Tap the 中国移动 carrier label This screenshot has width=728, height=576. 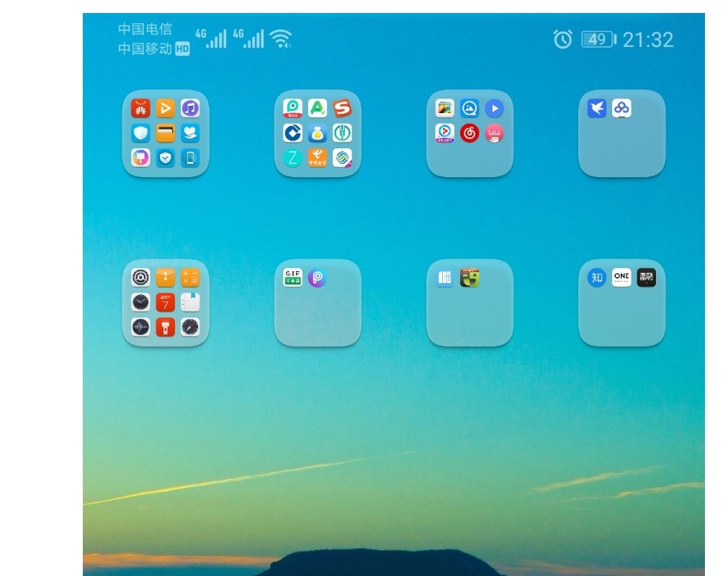pyautogui.click(x=145, y=49)
